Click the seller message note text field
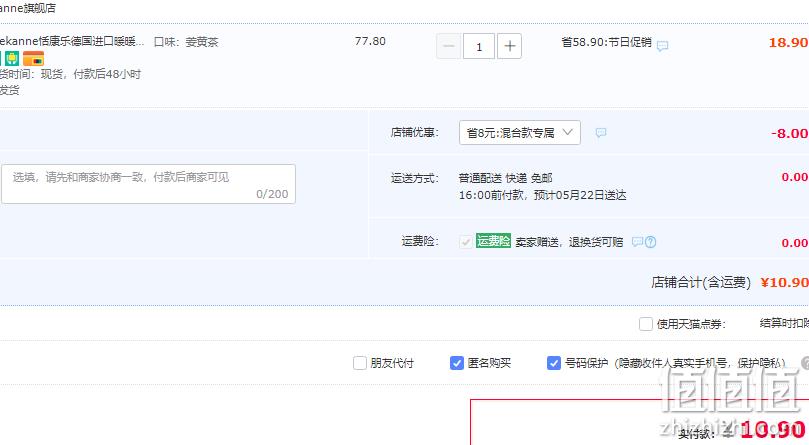Screen dimensions: 809x445 point(149,184)
